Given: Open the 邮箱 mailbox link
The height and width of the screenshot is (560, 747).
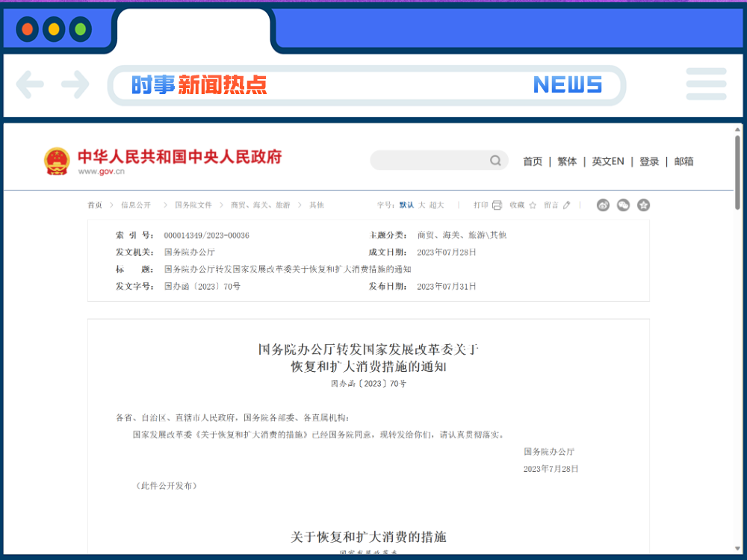Looking at the screenshot, I should click(x=684, y=161).
